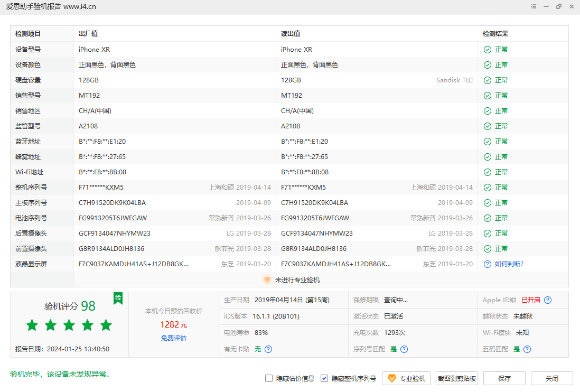Click iOS version 16.1.1 (20B101)
This screenshot has width=580, height=392.
pos(276,316)
